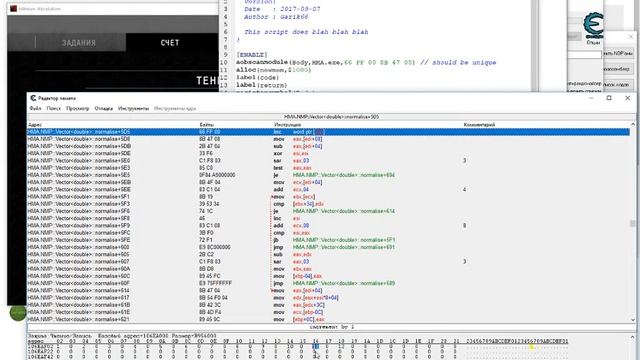Click the 'sub eax,edx' instruction
This screenshot has width=640, height=360.
[293, 254]
